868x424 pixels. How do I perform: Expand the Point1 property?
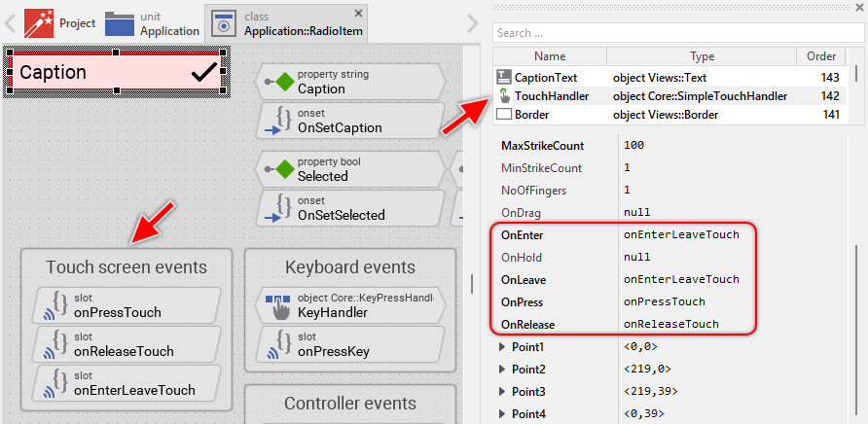pyautogui.click(x=503, y=347)
